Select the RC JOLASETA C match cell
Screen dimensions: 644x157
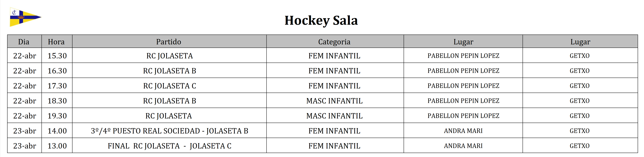170,86
